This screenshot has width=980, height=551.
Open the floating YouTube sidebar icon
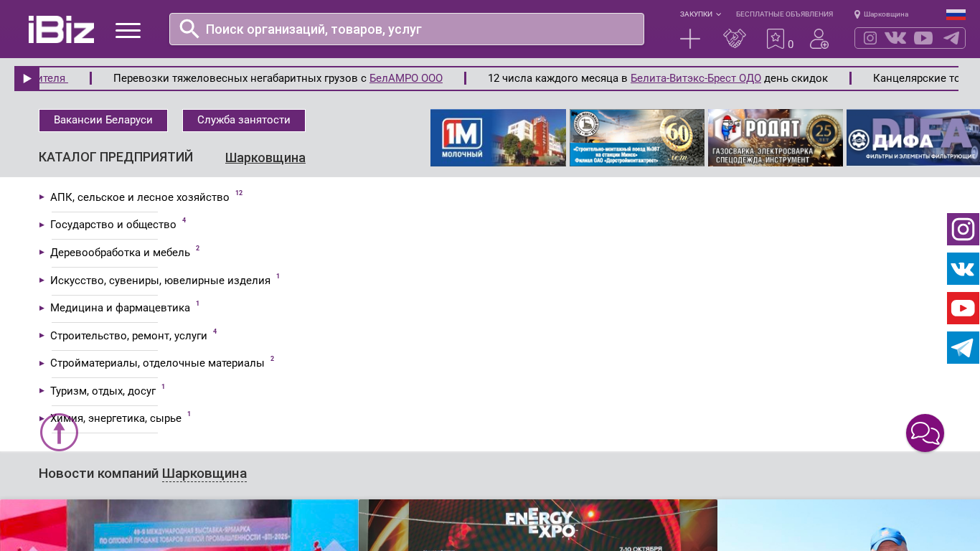963,309
